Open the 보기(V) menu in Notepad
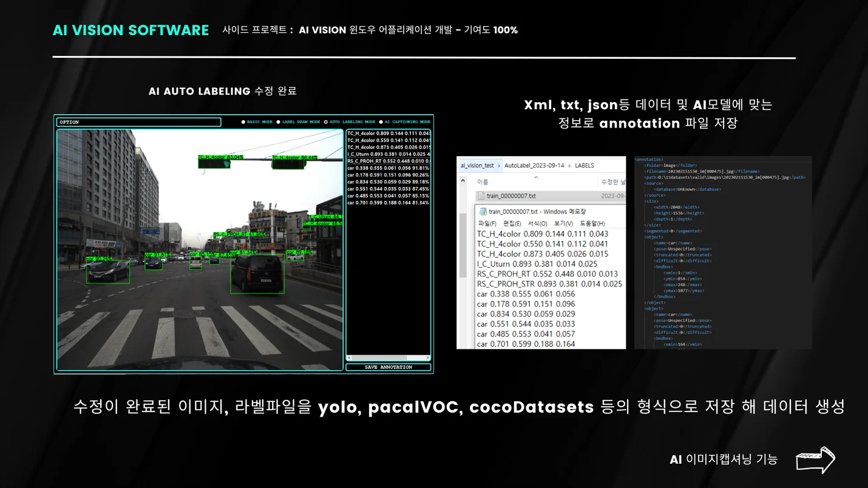 (x=563, y=223)
